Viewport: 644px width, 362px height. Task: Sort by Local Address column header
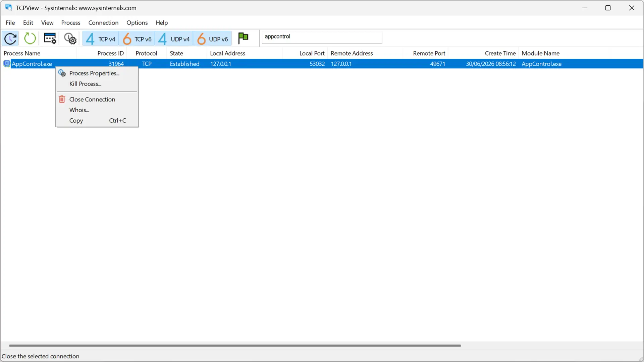coord(245,53)
